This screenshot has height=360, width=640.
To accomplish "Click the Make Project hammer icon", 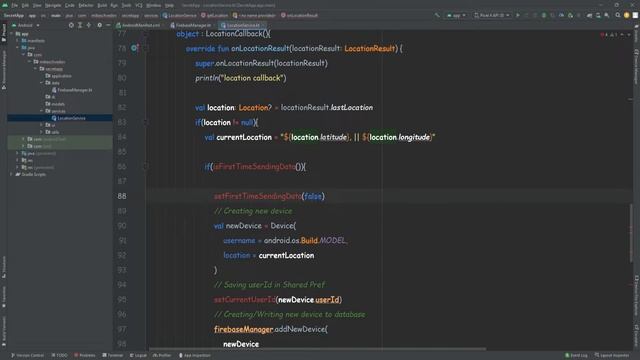I will (437, 16).
